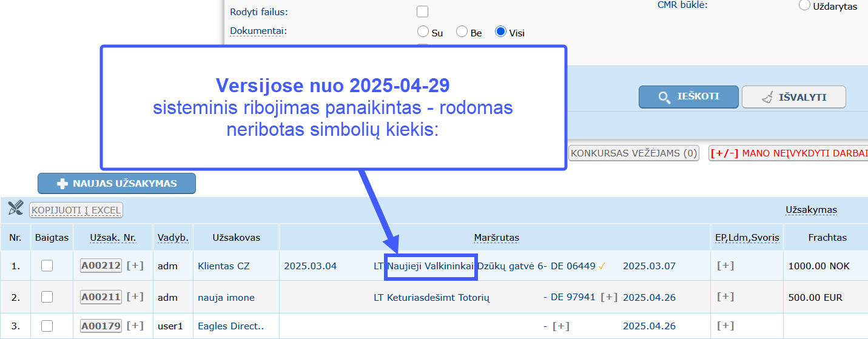
Task: Check Baigtas for order A00212
Action: coord(47,266)
